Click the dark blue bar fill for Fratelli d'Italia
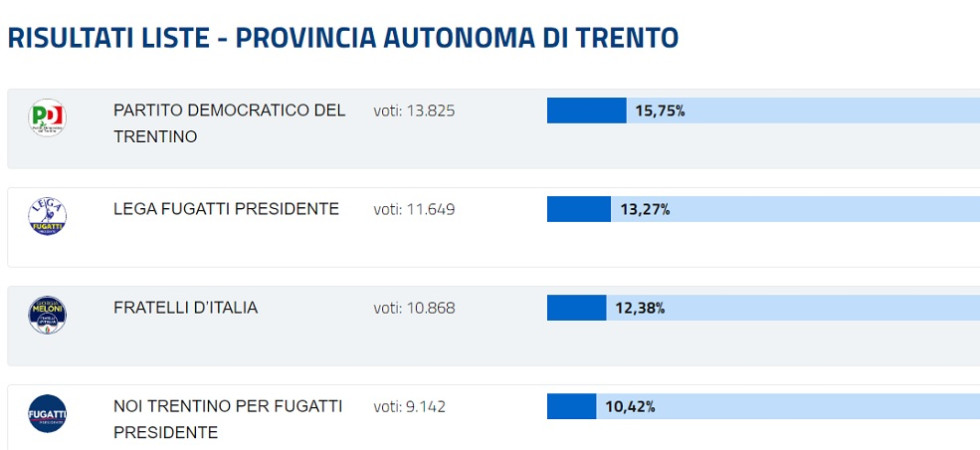The width and height of the screenshot is (980, 450). click(576, 308)
